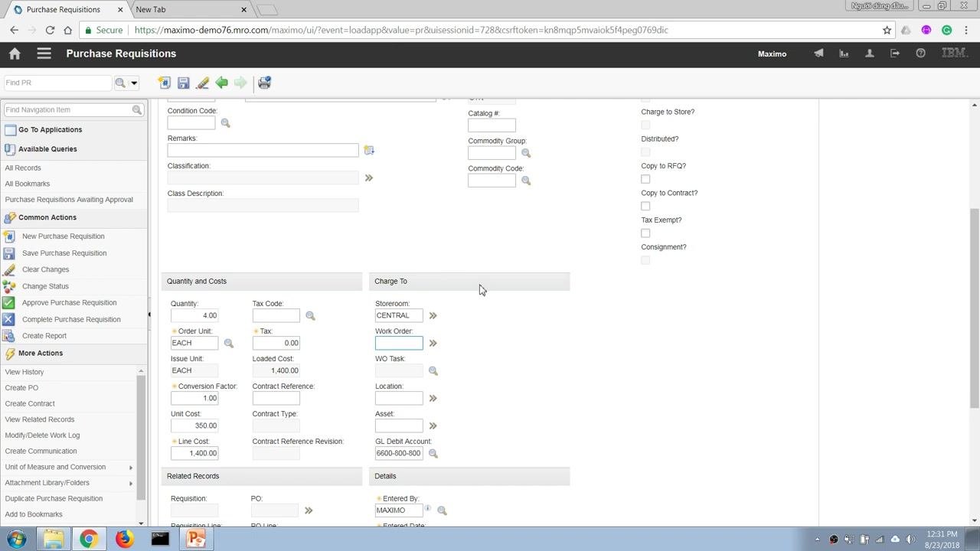
Task: Click the Create Report print toolbar icon
Action: [264, 83]
